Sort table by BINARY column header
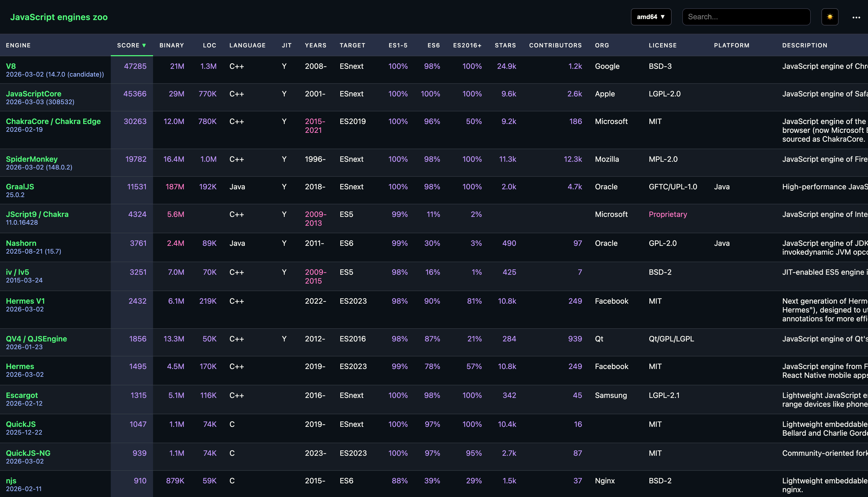Viewport: 868px width, 497px height. pyautogui.click(x=172, y=46)
